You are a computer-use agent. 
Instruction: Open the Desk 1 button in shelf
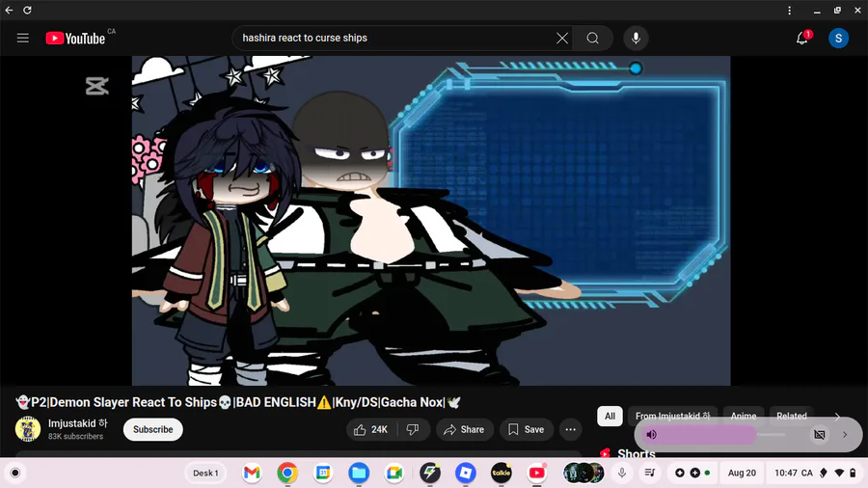click(x=205, y=474)
